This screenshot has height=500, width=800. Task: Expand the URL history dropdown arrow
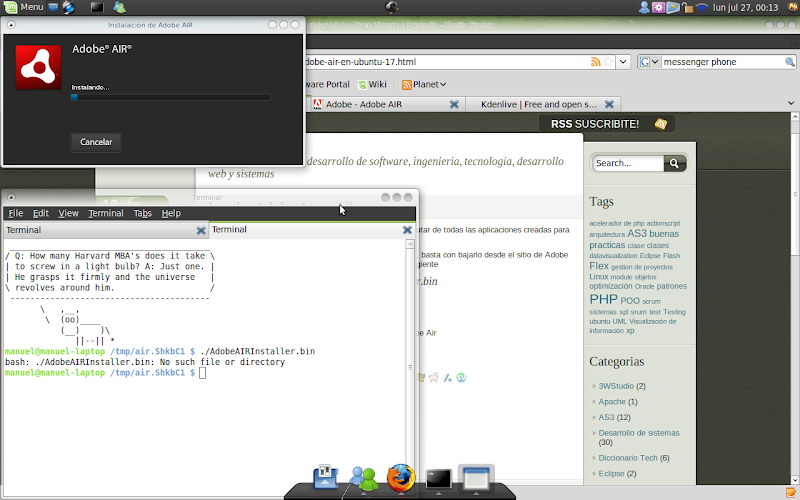(623, 62)
